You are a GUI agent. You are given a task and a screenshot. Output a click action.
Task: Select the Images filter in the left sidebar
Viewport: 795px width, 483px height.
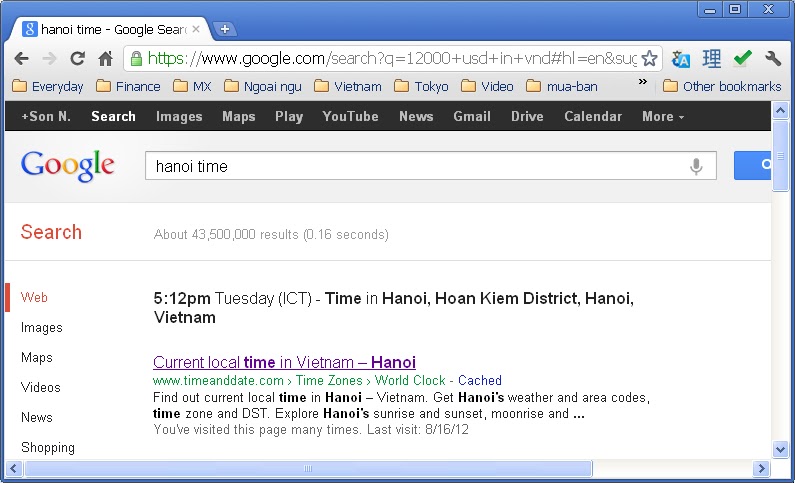(x=42, y=328)
